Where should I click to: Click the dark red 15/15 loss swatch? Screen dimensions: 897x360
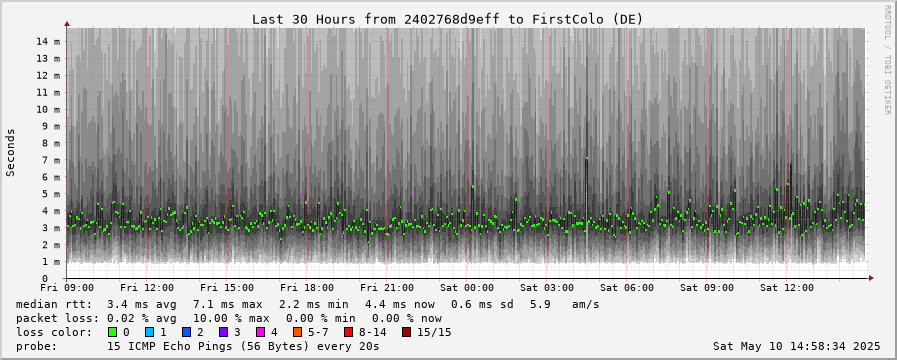pyautogui.click(x=406, y=332)
